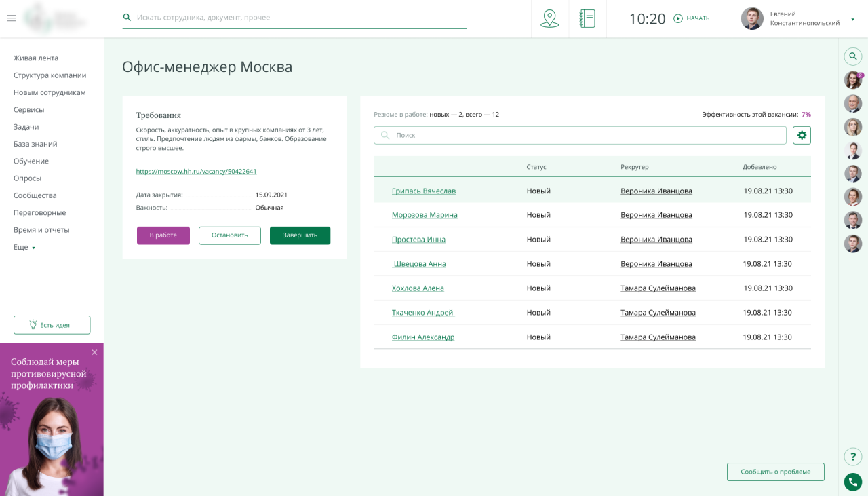Open recruiter Тамара Сулейманова in Филин row

click(658, 337)
